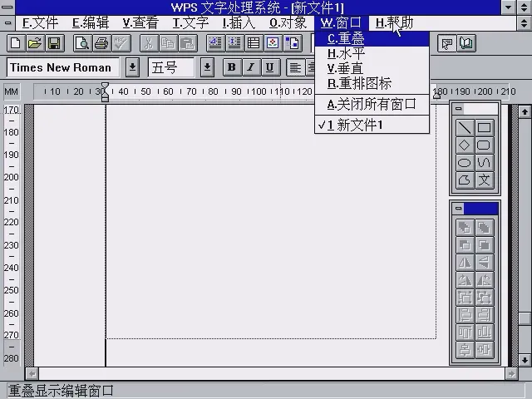This screenshot has height=399, width=532.
Task: Toggle Italic formatting button
Action: [x=251, y=67]
